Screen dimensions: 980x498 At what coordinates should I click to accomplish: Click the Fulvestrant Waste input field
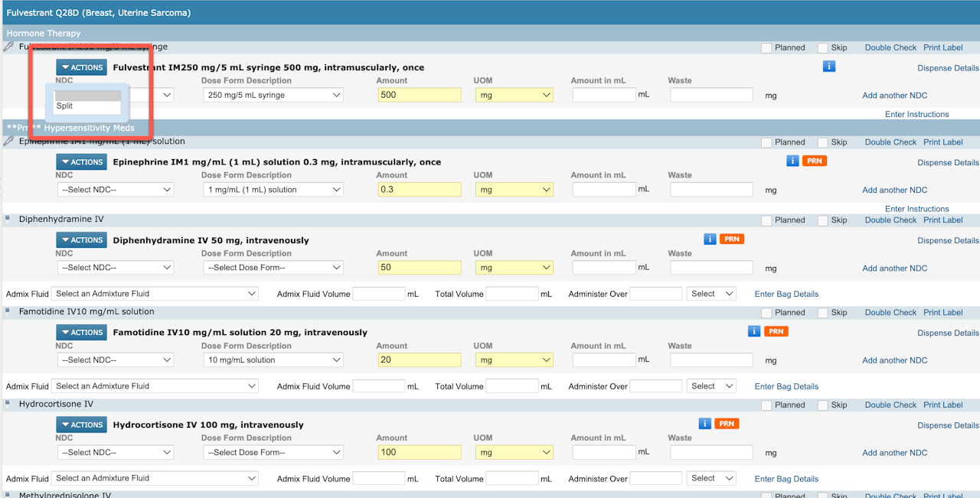point(711,96)
